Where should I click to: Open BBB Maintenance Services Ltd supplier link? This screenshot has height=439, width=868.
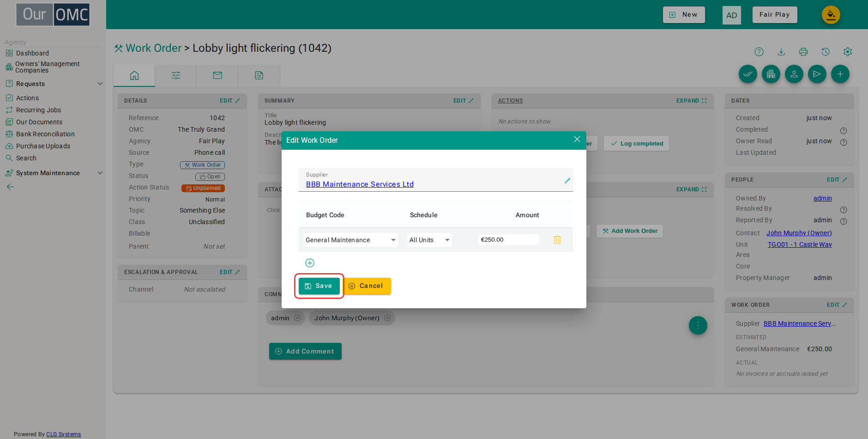(x=360, y=184)
